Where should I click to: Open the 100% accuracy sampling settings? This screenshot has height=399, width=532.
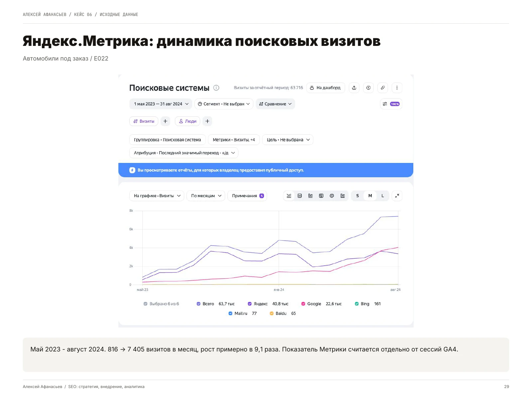pyautogui.click(x=391, y=104)
